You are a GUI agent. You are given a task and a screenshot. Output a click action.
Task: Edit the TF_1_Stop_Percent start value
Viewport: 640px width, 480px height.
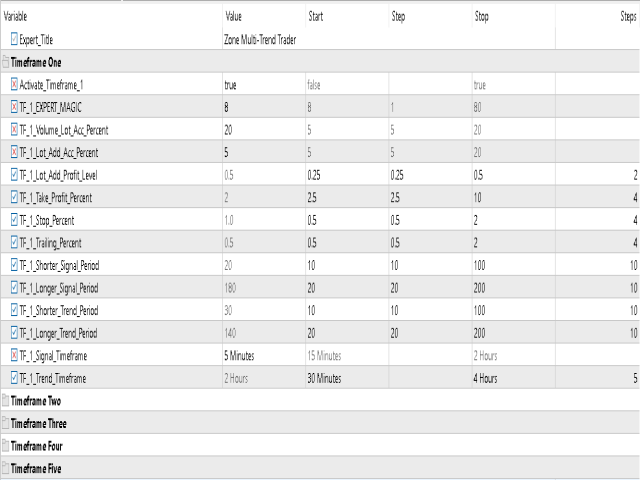312,220
